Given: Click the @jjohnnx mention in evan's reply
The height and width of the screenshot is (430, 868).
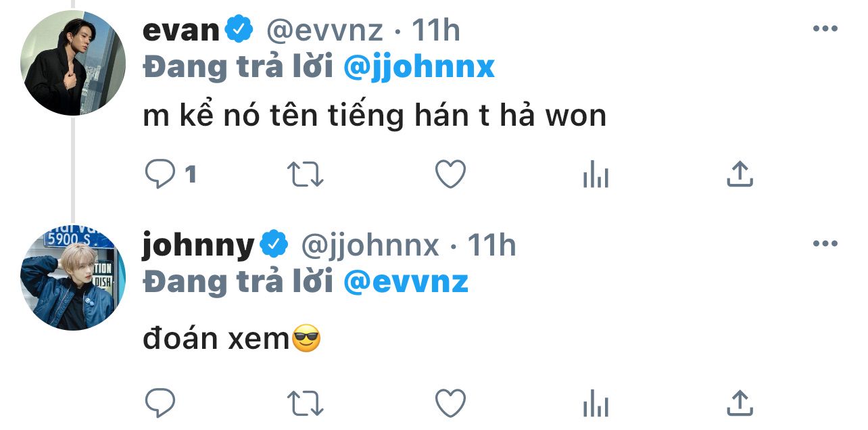Looking at the screenshot, I should 419,68.
